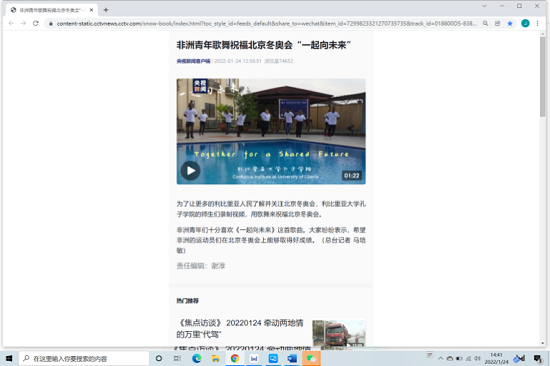Open the Windows Start menu
Image resolution: width=550 pixels, height=366 pixels.
[x=9, y=358]
